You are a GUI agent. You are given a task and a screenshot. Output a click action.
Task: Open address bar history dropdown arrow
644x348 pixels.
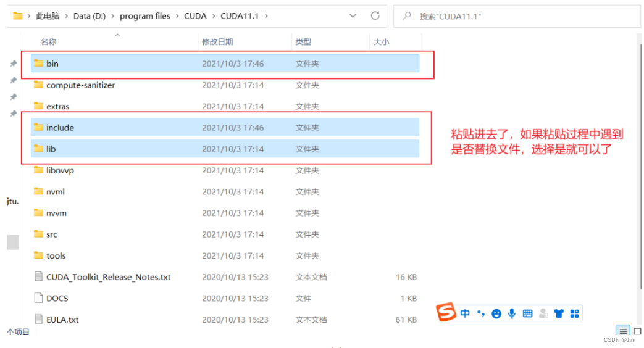coord(353,15)
